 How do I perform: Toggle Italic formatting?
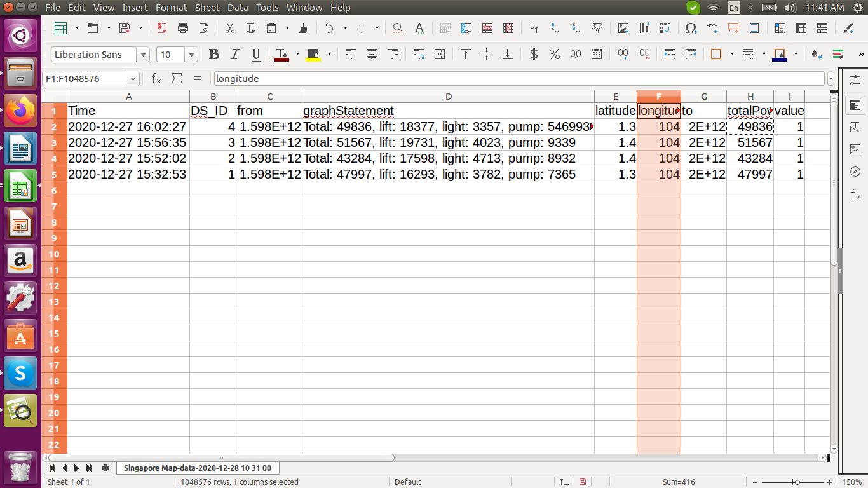pos(235,55)
